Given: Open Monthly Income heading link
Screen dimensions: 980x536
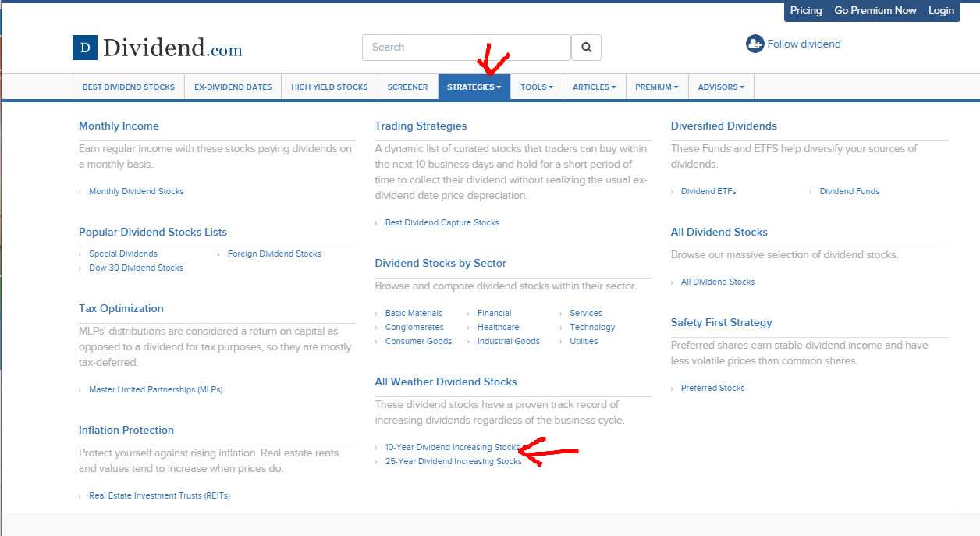Looking at the screenshot, I should 119,126.
